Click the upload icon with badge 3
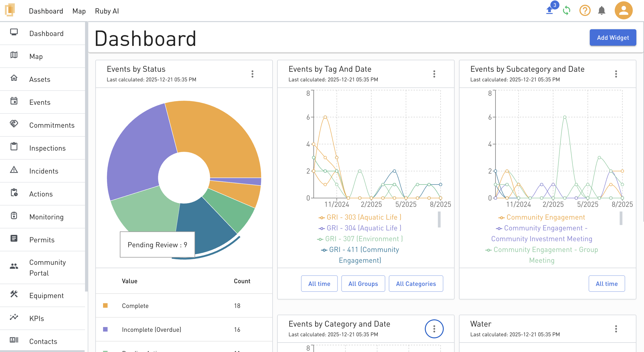This screenshot has height=352, width=644. pos(549,11)
